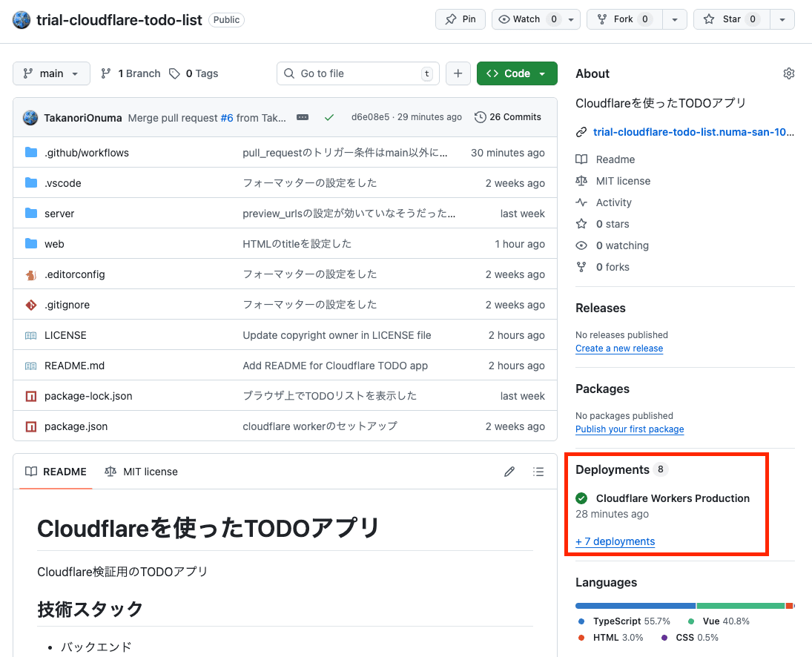This screenshot has height=657, width=812.
Task: Open the Deployments heading
Action: pyautogui.click(x=613, y=469)
